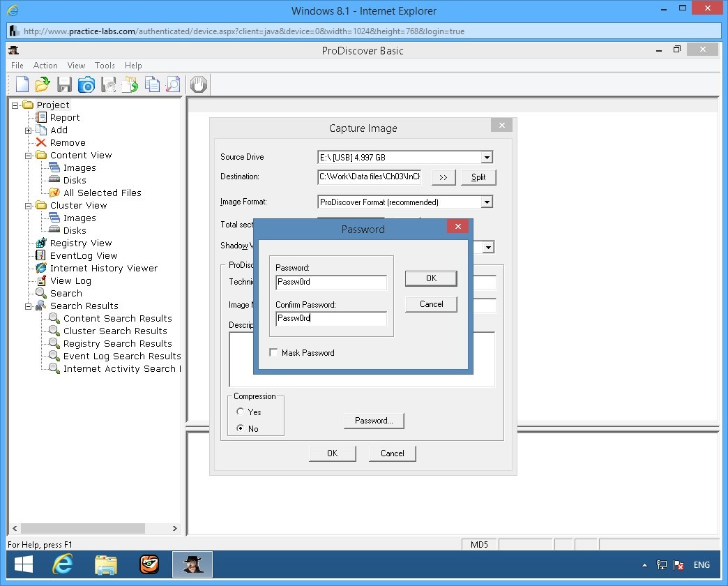The width and height of the screenshot is (728, 586).
Task: Click the left panel horizontal scrollbar
Action: click(x=84, y=529)
